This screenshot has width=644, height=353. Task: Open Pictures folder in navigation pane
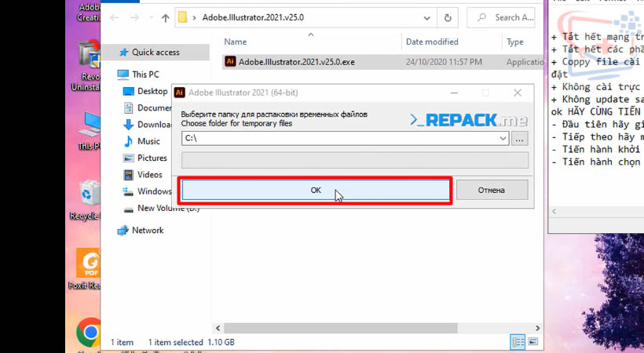pyautogui.click(x=152, y=158)
